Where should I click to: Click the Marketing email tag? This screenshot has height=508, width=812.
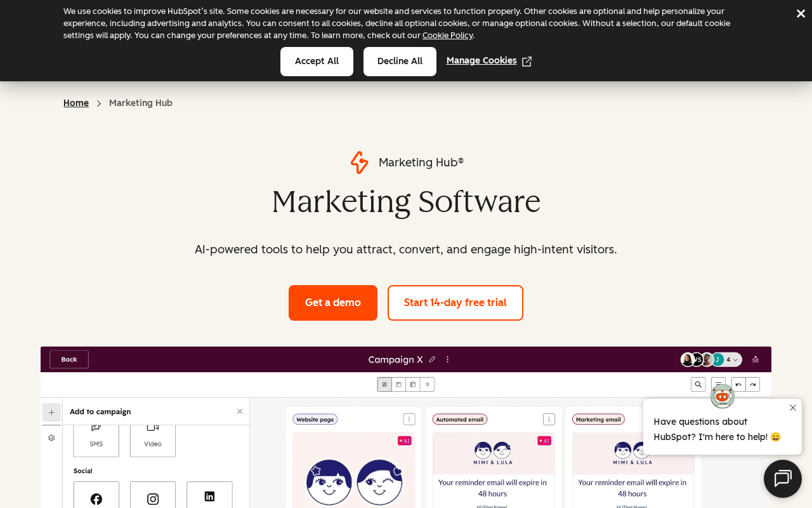click(598, 419)
